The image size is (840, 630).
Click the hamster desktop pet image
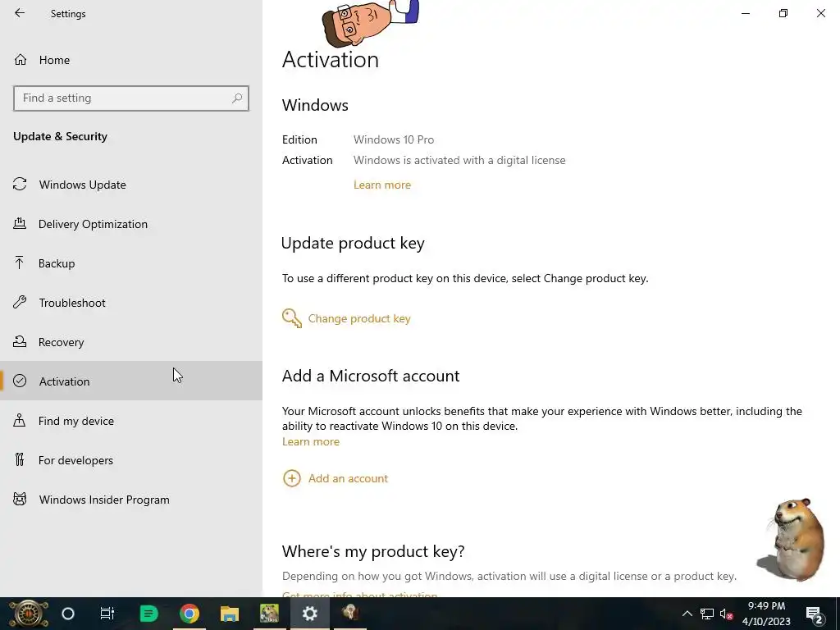pyautogui.click(x=792, y=539)
